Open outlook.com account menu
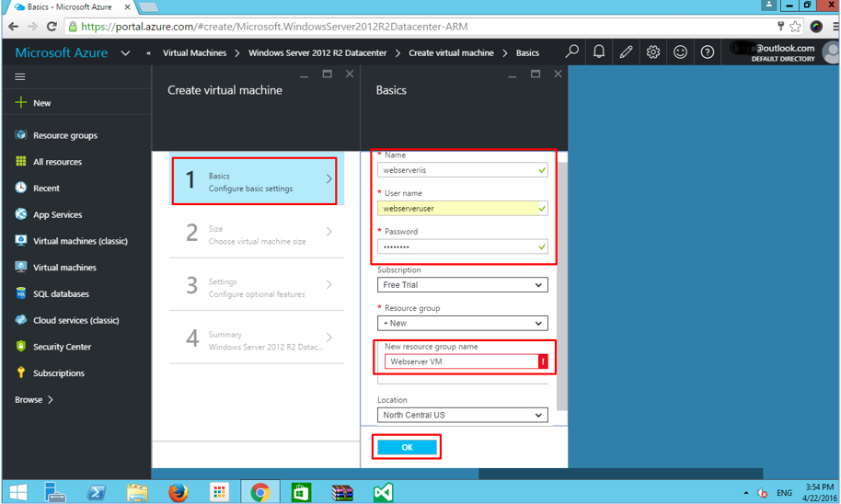Screen dimensions: 841x504 coord(782,52)
